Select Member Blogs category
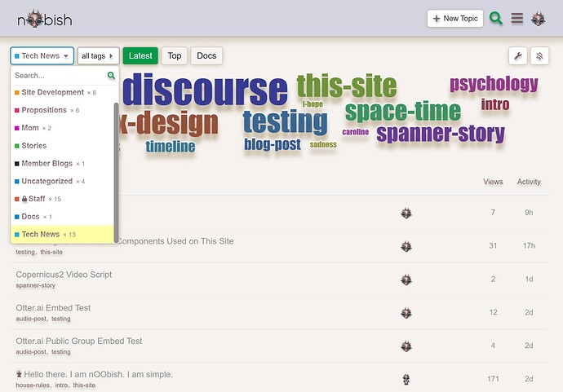The image size is (563, 392). click(63, 163)
